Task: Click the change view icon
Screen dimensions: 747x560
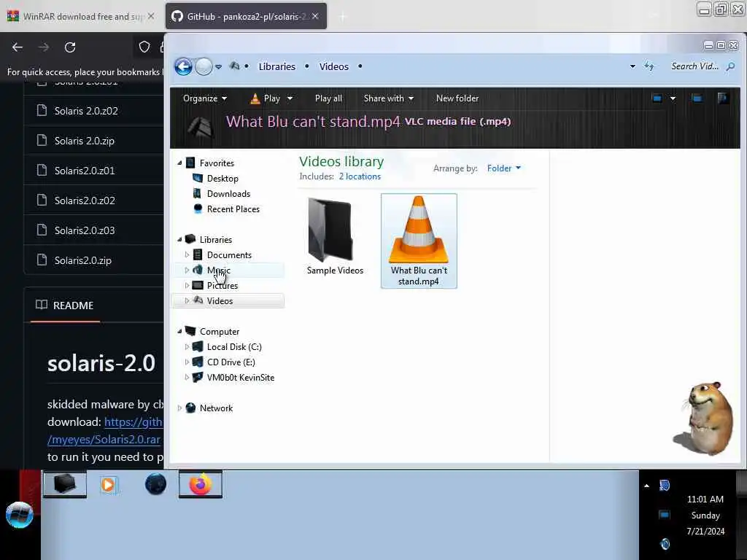Action: [x=657, y=98]
